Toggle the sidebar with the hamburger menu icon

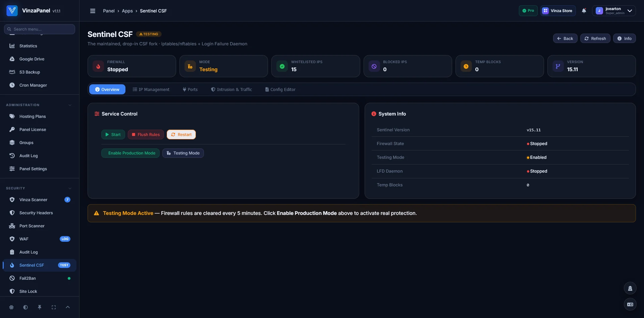click(x=93, y=11)
